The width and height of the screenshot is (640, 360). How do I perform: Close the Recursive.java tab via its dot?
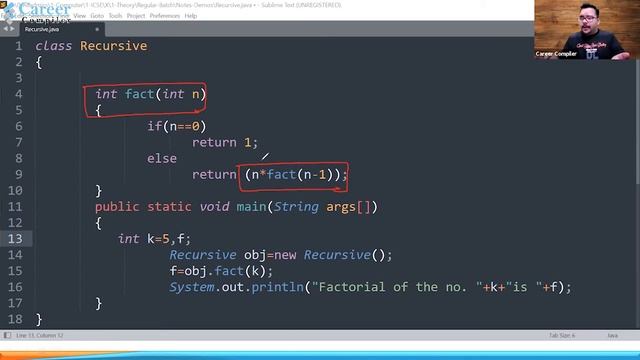(x=97, y=29)
